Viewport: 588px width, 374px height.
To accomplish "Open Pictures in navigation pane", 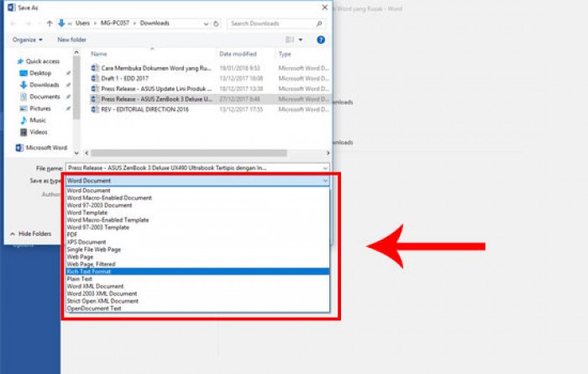I will point(40,108).
